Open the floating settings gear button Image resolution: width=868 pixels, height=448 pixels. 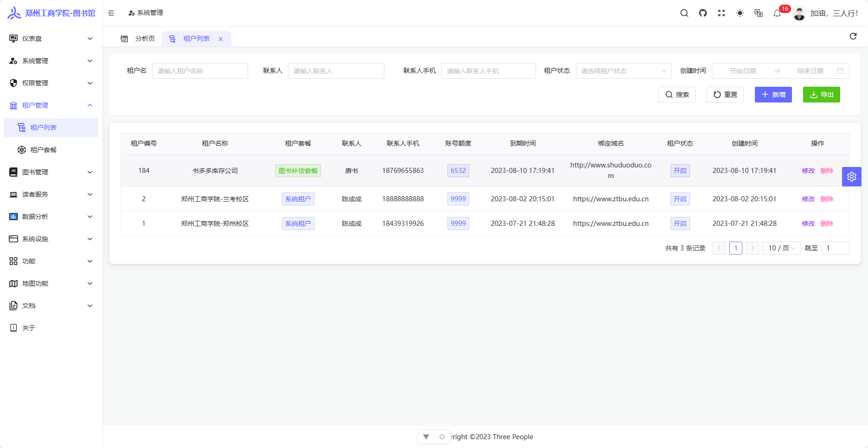852,177
